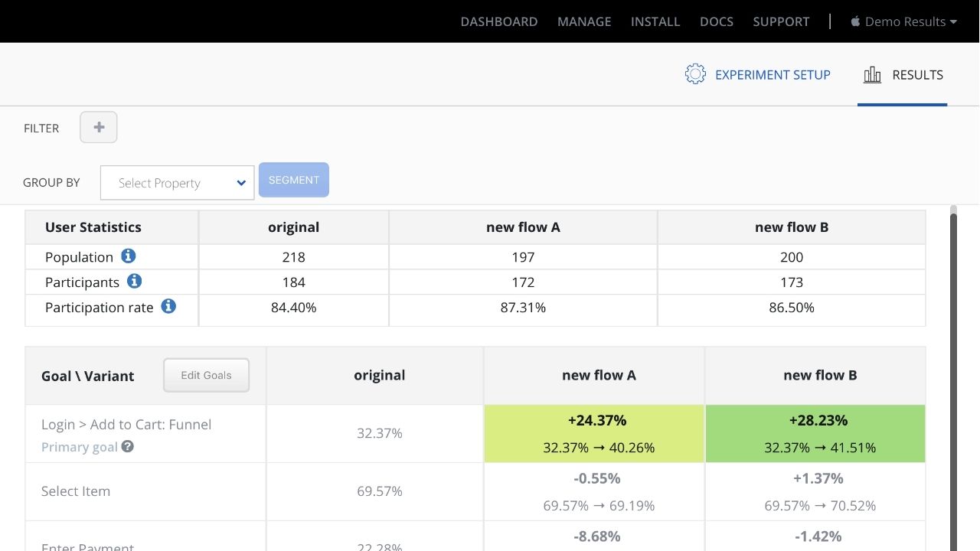Click the original population value 218
The image size is (980, 551).
click(293, 257)
